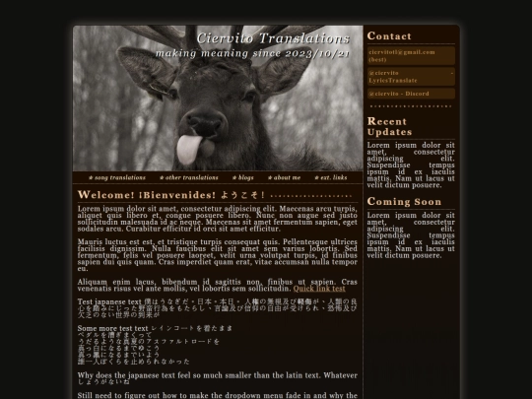Open the other translations menu item

(x=189, y=177)
